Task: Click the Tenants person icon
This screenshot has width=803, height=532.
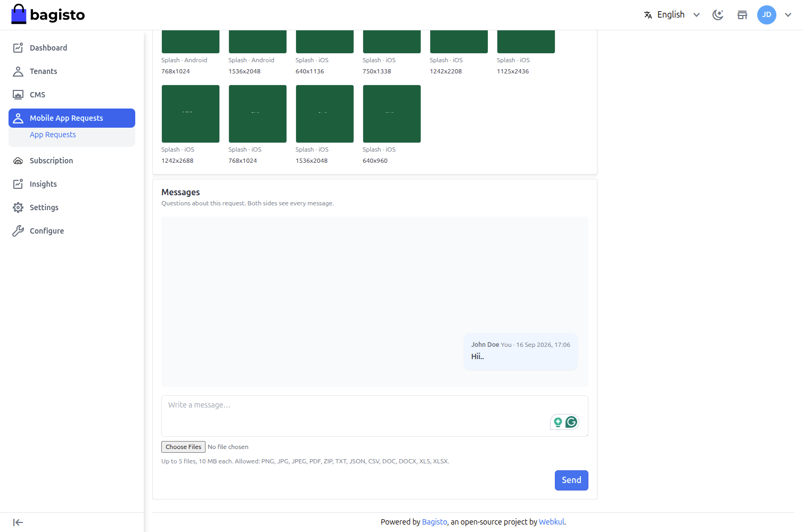Action: click(x=18, y=71)
